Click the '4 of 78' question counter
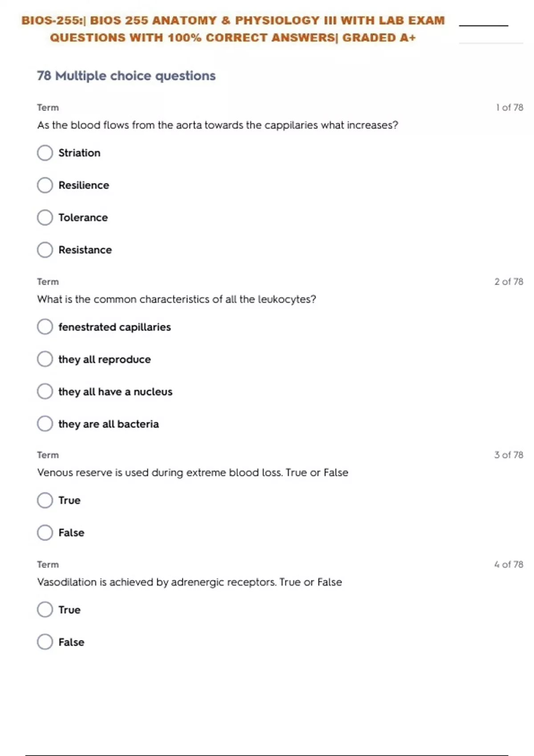 pyautogui.click(x=509, y=564)
